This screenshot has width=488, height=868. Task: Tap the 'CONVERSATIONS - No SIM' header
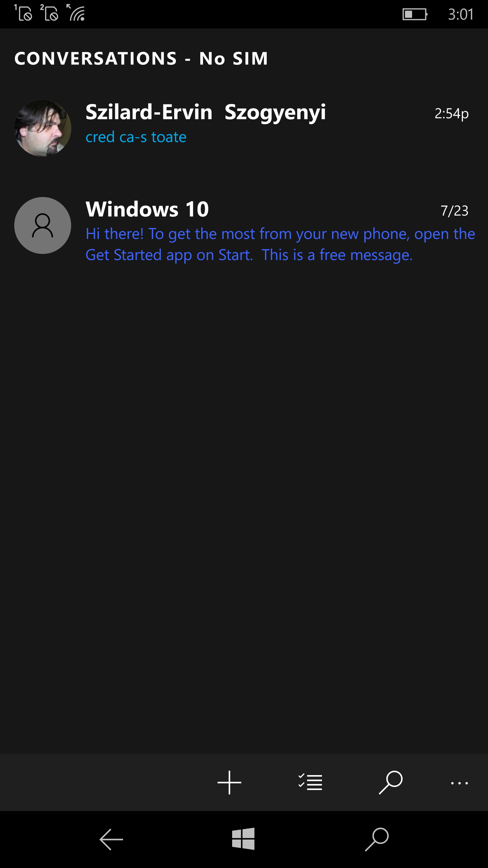tap(141, 59)
